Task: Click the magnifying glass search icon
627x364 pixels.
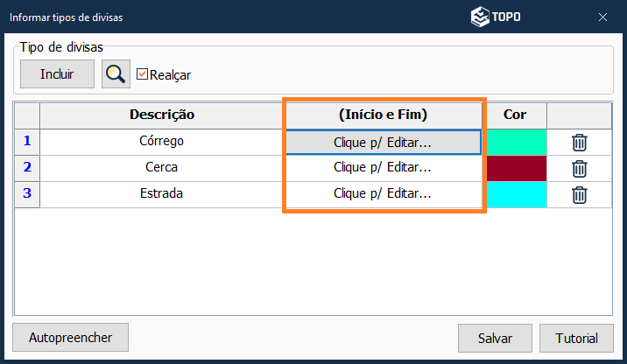Action: (x=116, y=74)
